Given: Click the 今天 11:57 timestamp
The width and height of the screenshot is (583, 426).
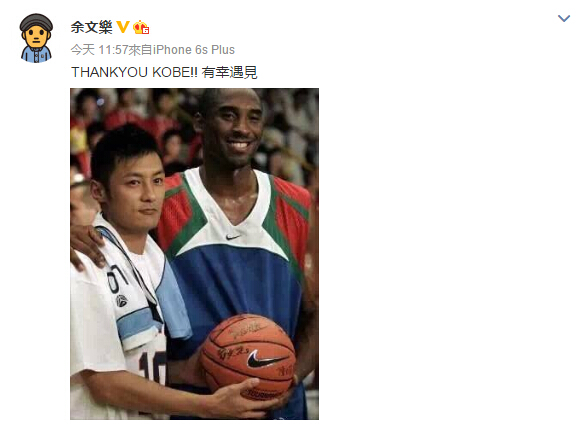Looking at the screenshot, I should point(99,49).
